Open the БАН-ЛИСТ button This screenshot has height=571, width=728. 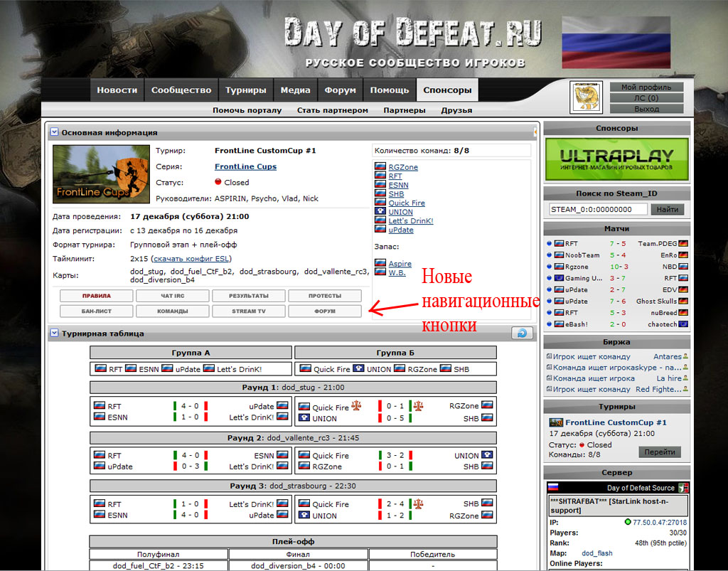click(97, 311)
